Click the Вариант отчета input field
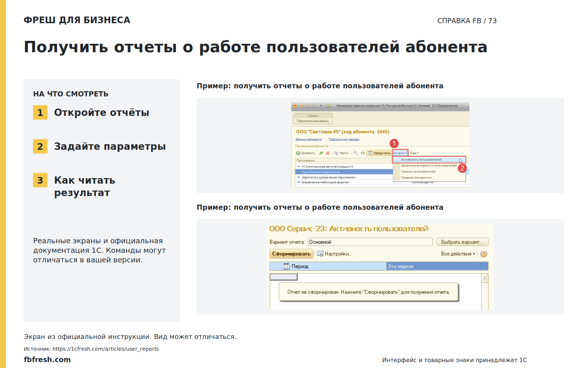Image resolution: width=588 pixels, height=368 pixels. coord(370,242)
